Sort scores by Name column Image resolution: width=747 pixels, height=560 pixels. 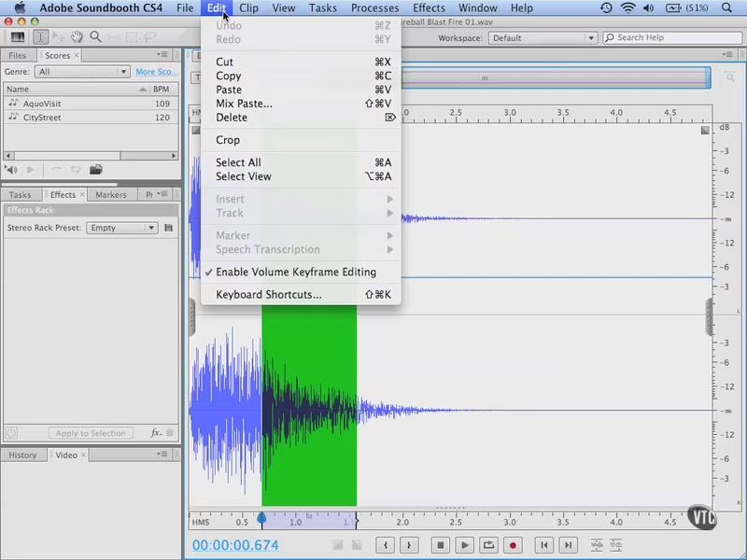pos(76,89)
